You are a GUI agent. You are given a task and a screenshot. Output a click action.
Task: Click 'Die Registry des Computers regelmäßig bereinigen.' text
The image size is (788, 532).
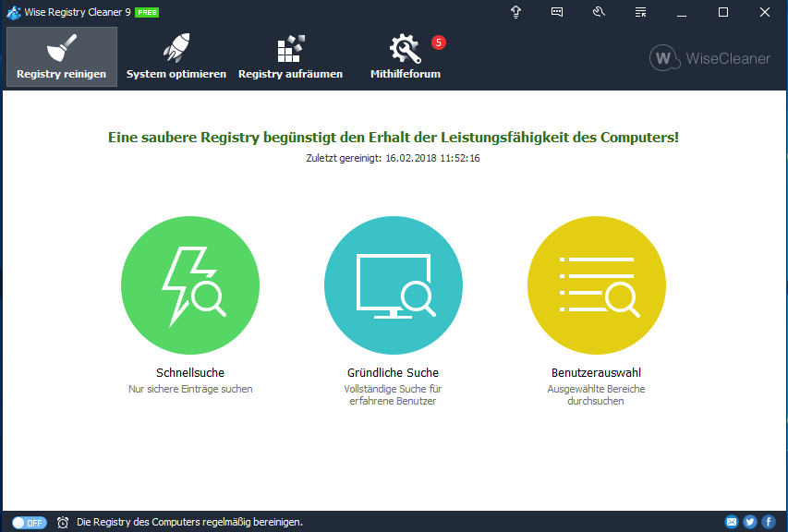click(189, 523)
